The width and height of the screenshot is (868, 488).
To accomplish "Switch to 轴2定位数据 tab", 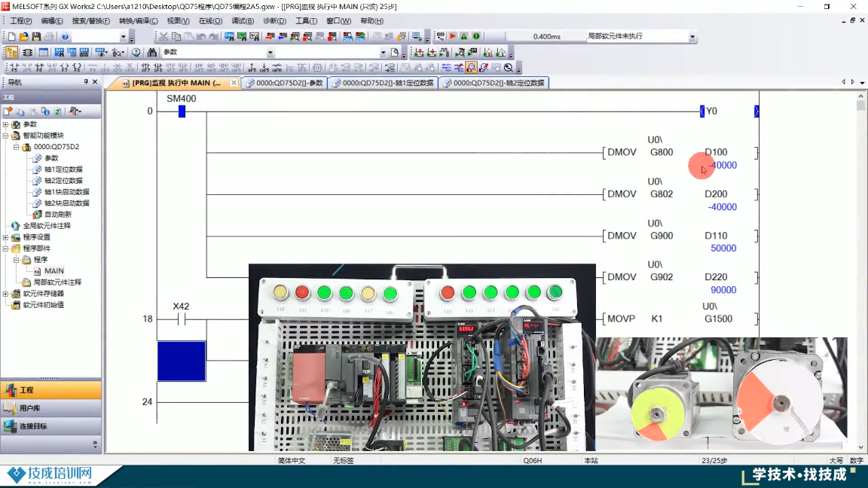I will (494, 83).
